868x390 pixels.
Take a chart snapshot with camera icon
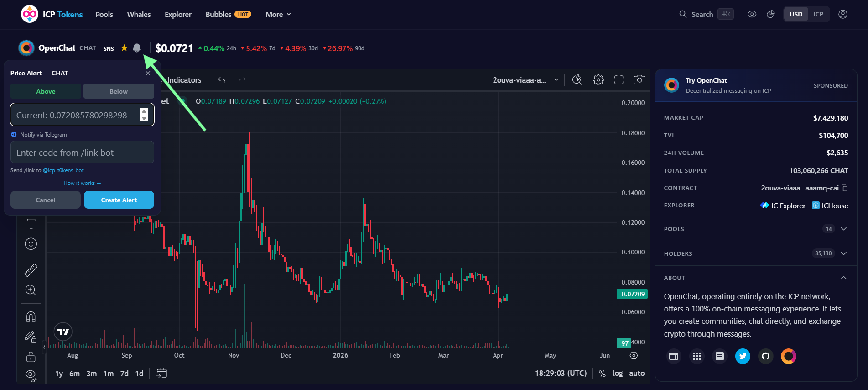pyautogui.click(x=639, y=80)
